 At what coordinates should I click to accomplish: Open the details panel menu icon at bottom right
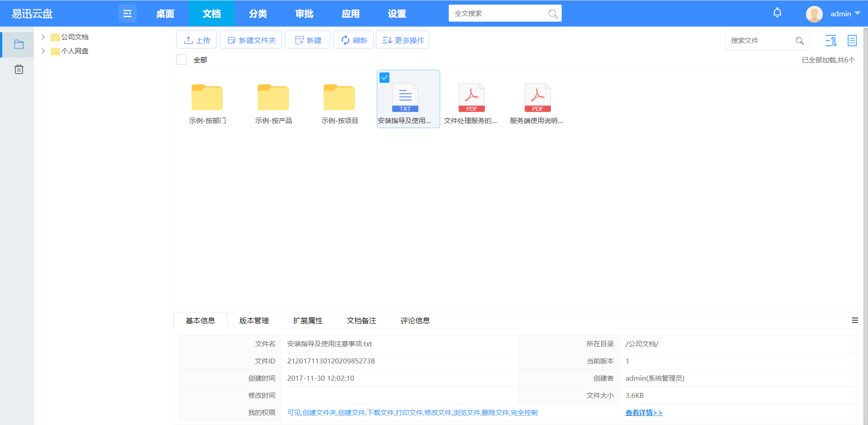[855, 320]
